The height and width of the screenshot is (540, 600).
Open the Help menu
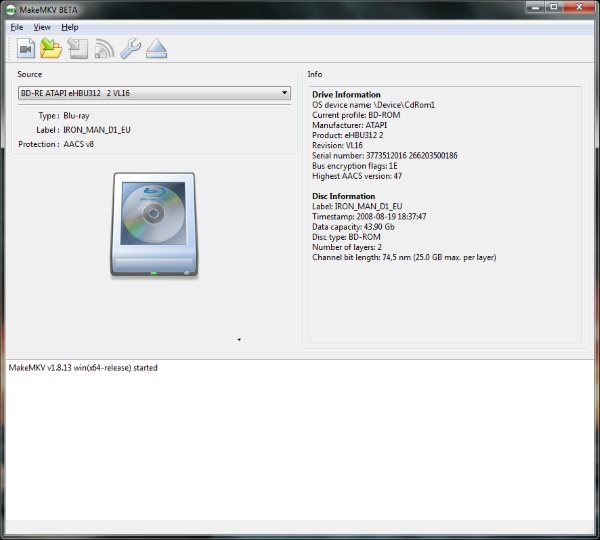(x=70, y=27)
